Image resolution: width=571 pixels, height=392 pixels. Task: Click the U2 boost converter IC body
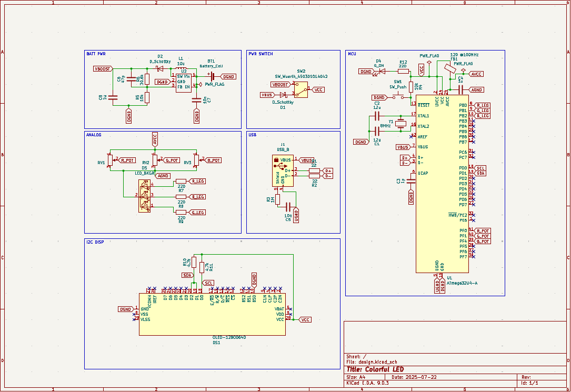183,83
